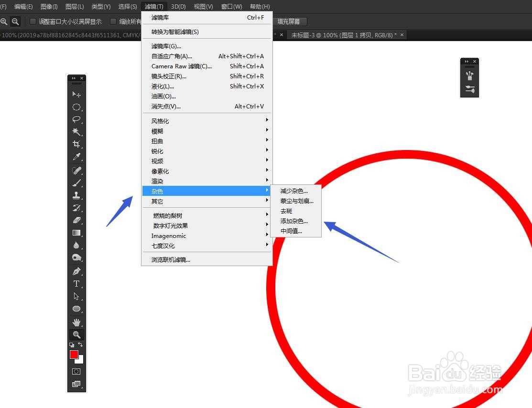Expand 锐化 submenu
The width and height of the screenshot is (532, 408).
coord(207,151)
